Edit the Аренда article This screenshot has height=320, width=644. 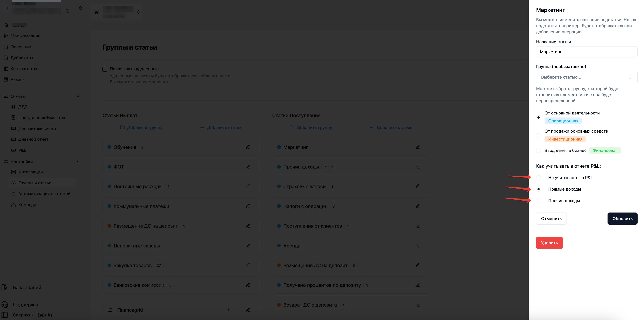pos(417,246)
